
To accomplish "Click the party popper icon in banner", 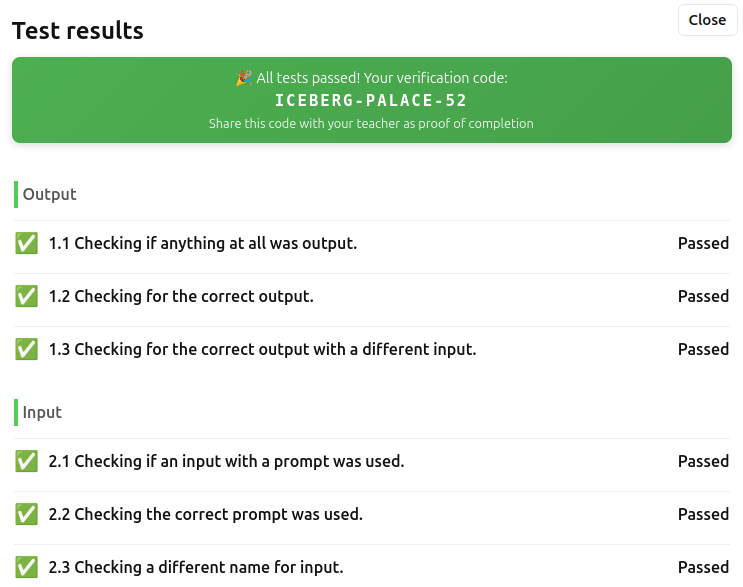I will [x=244, y=78].
